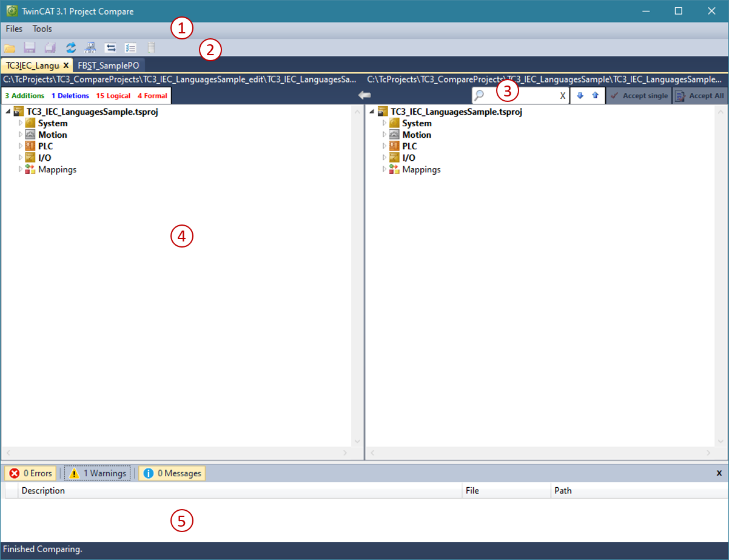Expand Motion node in left tree
The height and width of the screenshot is (560, 729).
tap(20, 135)
